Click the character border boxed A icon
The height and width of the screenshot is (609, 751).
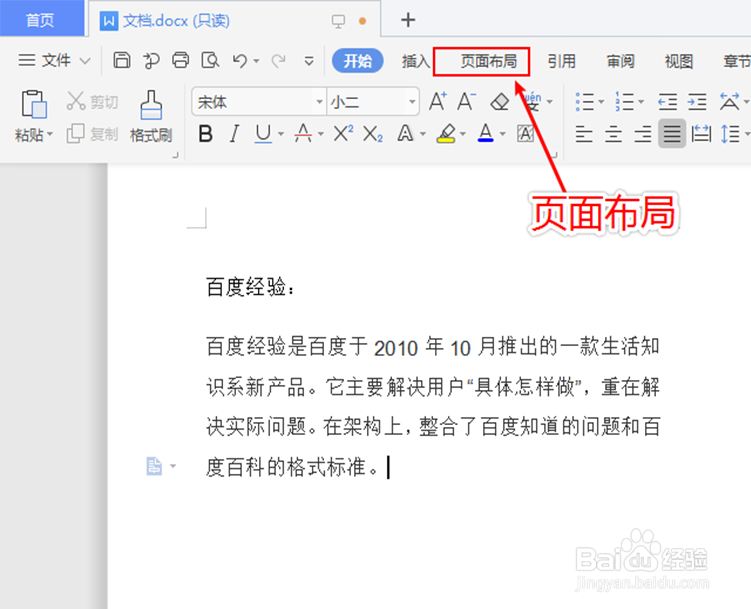pyautogui.click(x=525, y=134)
